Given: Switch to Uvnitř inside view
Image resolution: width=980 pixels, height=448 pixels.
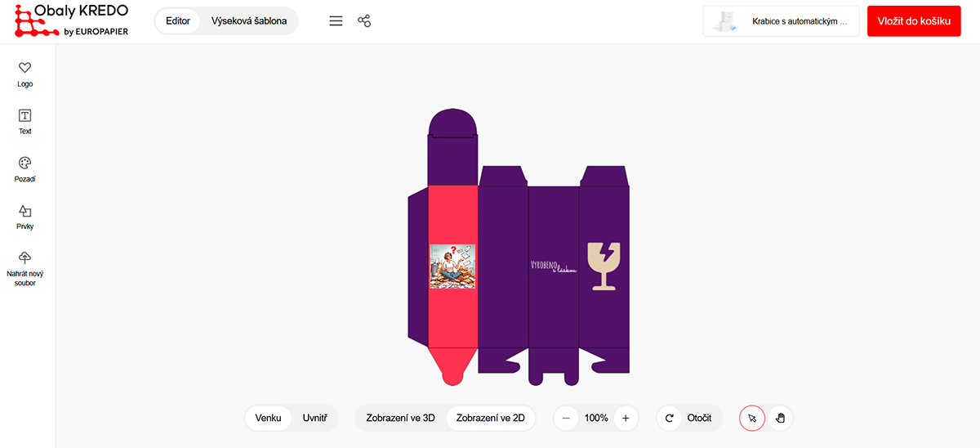Looking at the screenshot, I should [315, 418].
